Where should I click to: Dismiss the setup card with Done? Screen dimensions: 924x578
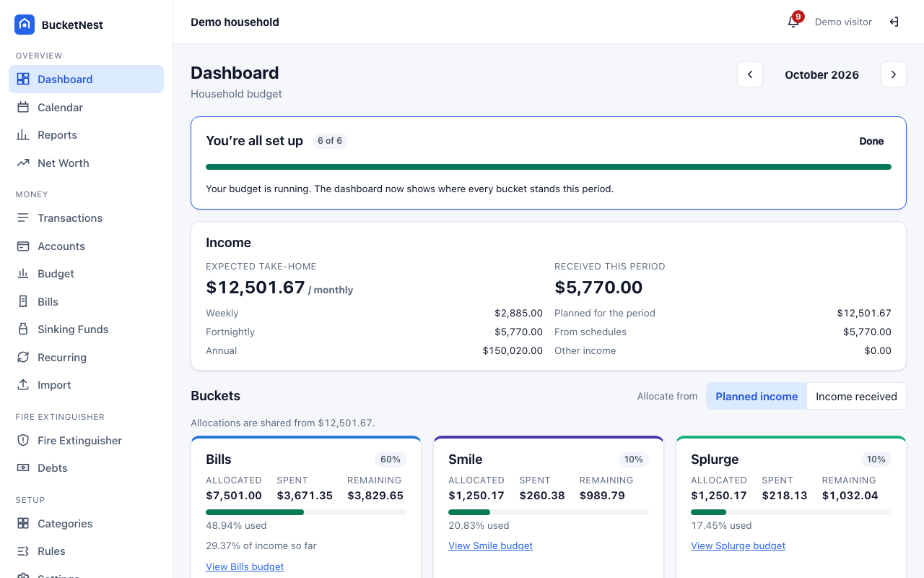coord(871,141)
